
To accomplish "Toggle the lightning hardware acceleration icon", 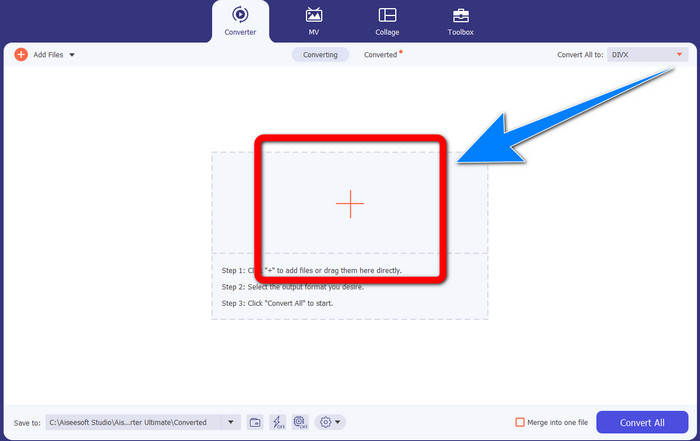I will coord(277,422).
